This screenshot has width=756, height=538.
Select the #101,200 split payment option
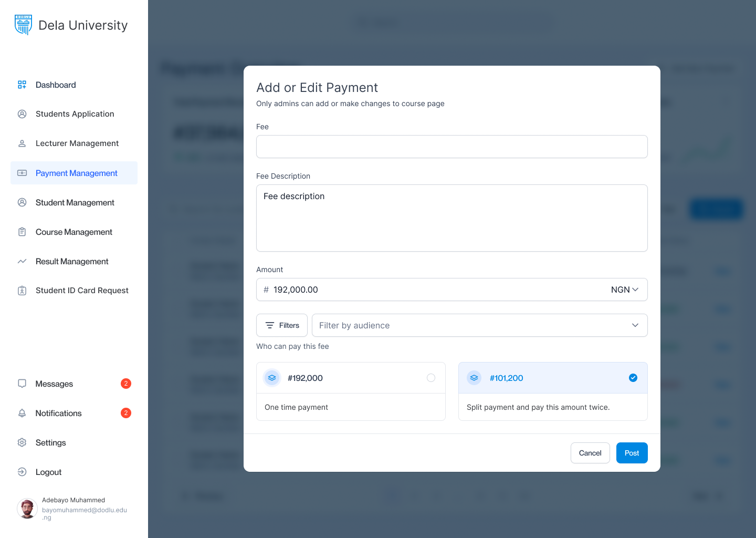tap(633, 378)
